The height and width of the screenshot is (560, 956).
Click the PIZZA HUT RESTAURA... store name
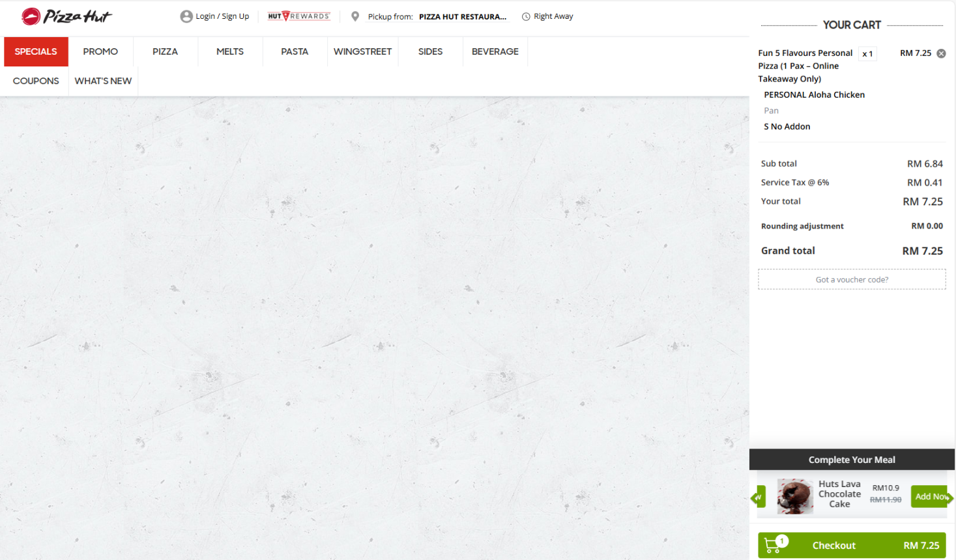[463, 17]
